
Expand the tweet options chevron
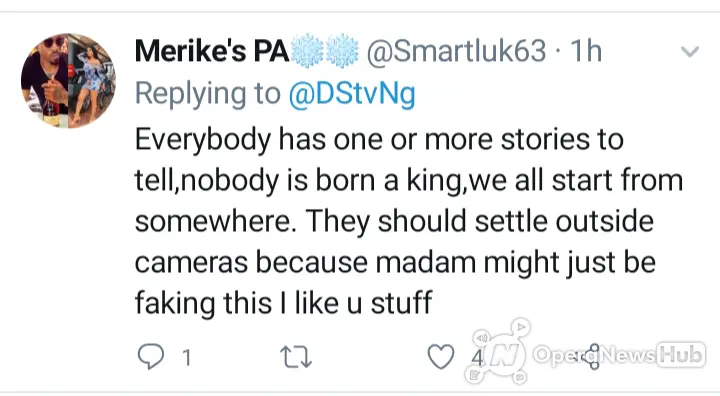coord(690,51)
